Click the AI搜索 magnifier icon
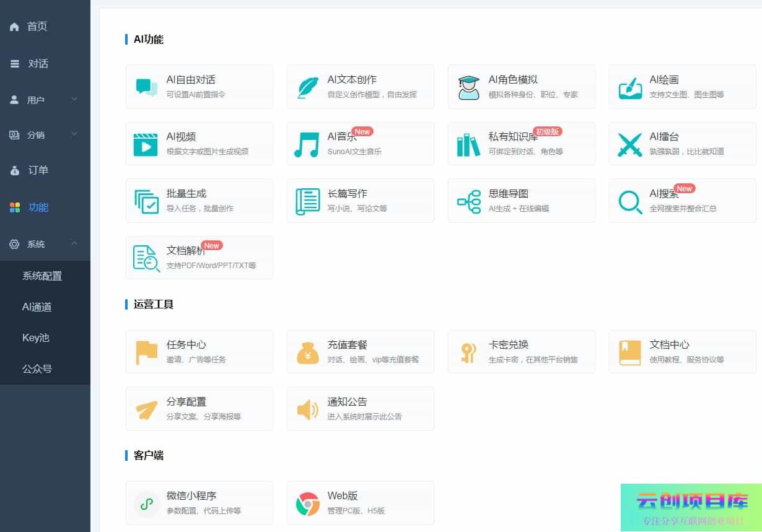Screen dimensions: 762x532 point(630,201)
